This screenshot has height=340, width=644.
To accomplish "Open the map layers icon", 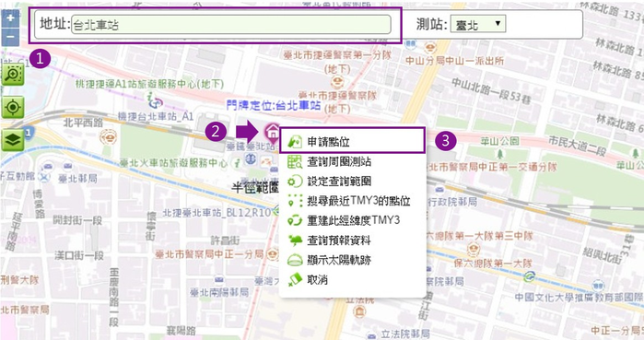I will 13,140.
